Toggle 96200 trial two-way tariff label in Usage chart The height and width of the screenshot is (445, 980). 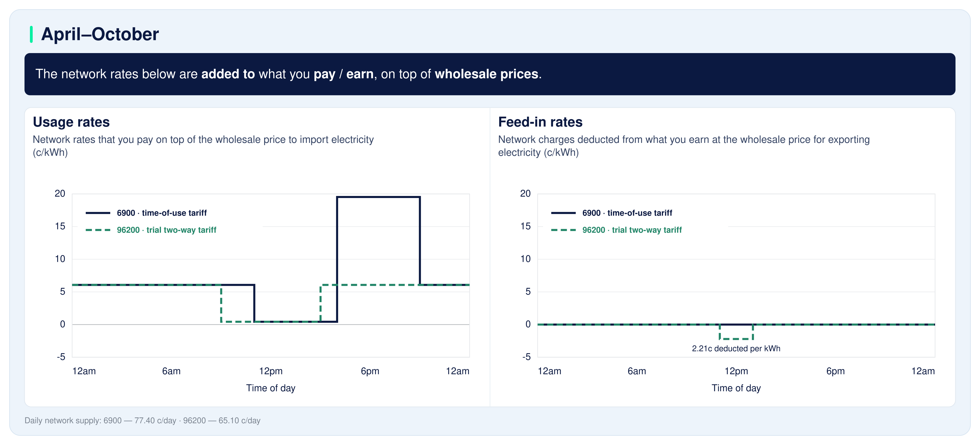click(x=167, y=230)
